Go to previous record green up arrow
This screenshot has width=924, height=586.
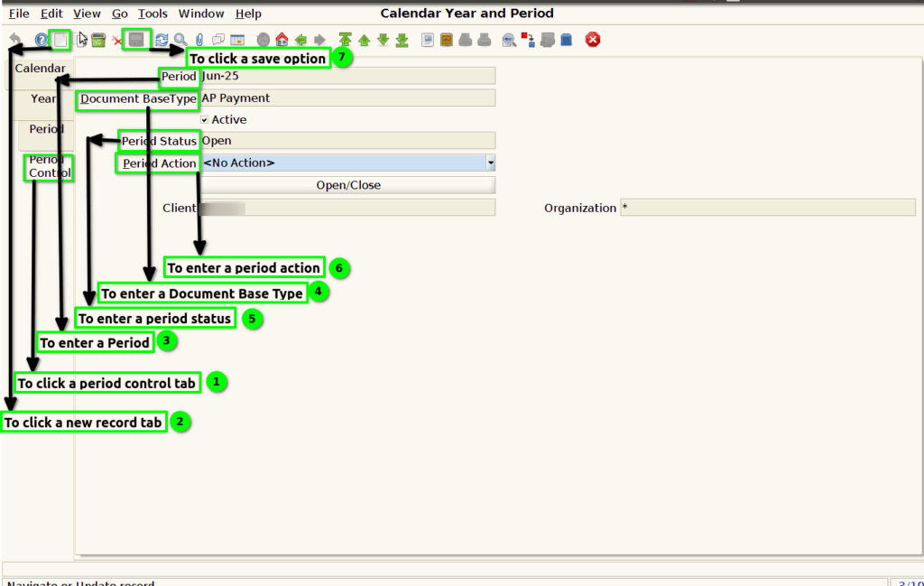(365, 40)
